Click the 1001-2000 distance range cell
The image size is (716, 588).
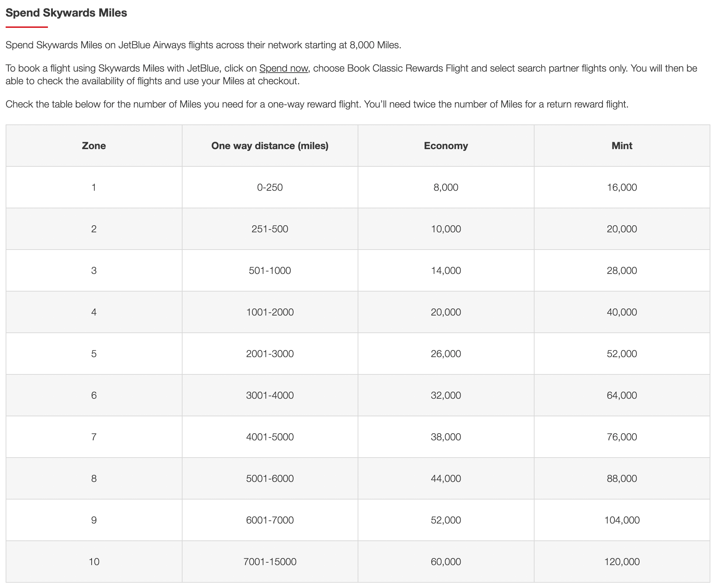click(270, 312)
